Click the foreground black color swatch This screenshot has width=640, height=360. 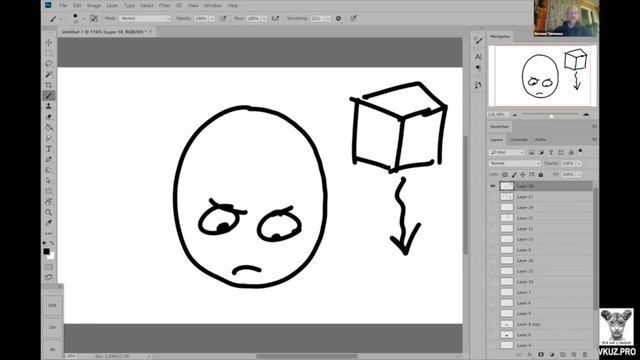point(47,251)
